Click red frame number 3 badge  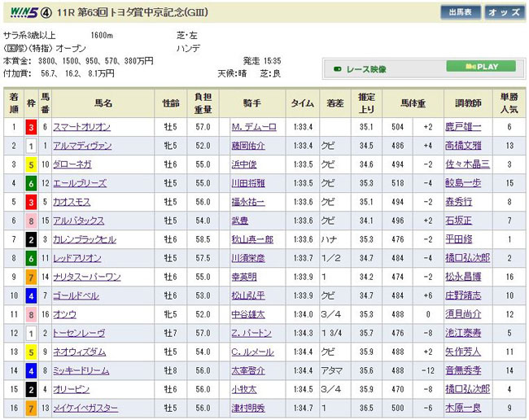[x=32, y=127]
